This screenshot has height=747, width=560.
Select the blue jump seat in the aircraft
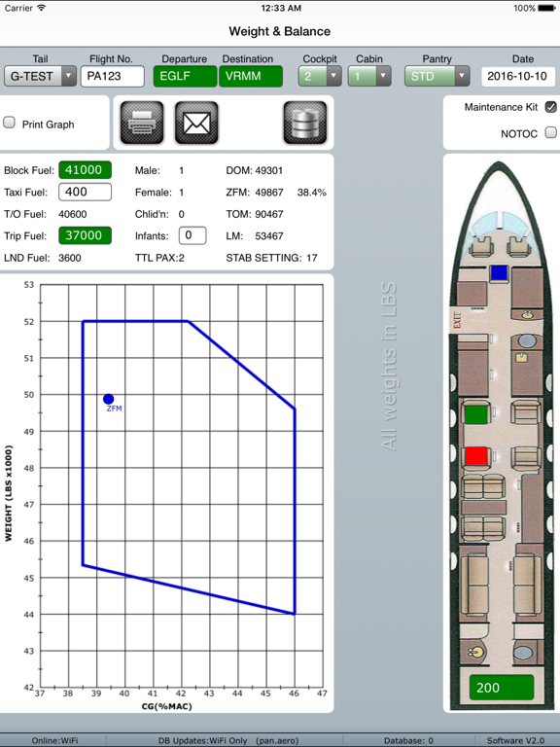[x=499, y=273]
